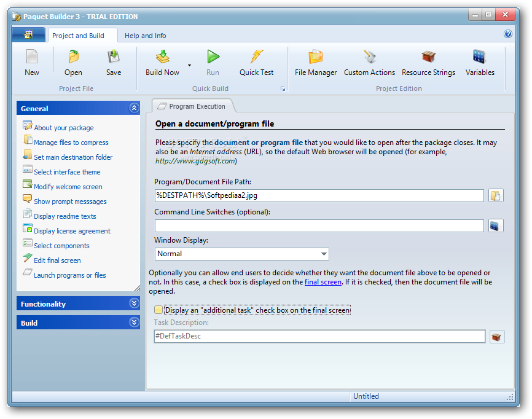The width and height of the screenshot is (532, 419).
Task: Pick resource string for task description
Action: [x=497, y=337]
